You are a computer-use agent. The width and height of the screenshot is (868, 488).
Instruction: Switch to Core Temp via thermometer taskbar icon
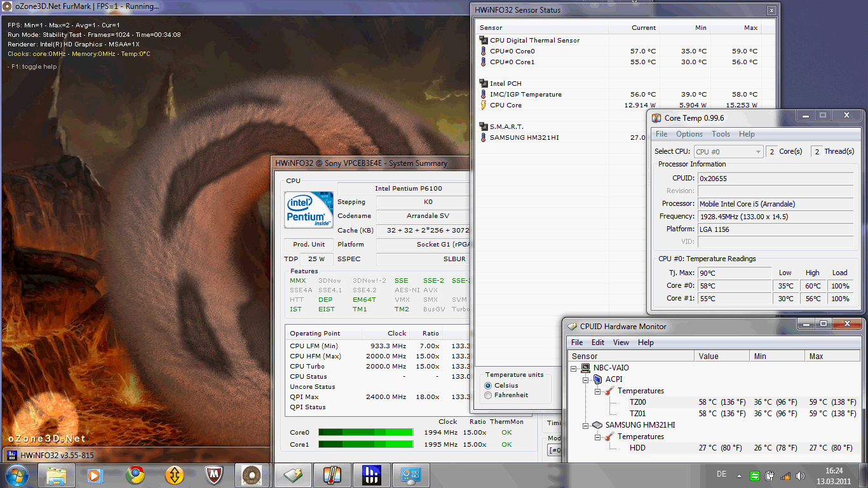pos(332,475)
